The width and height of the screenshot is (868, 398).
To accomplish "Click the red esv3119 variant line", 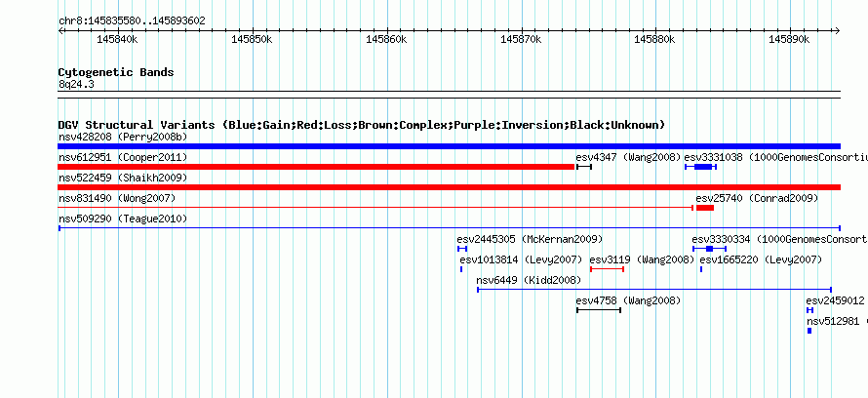I will point(608,269).
